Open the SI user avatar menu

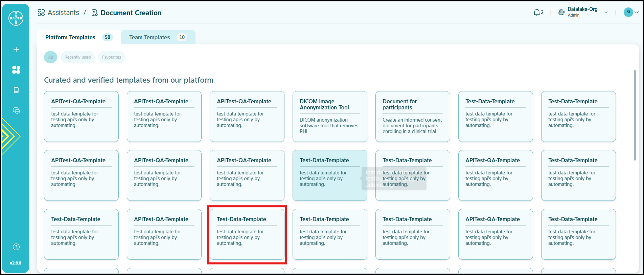tap(630, 12)
